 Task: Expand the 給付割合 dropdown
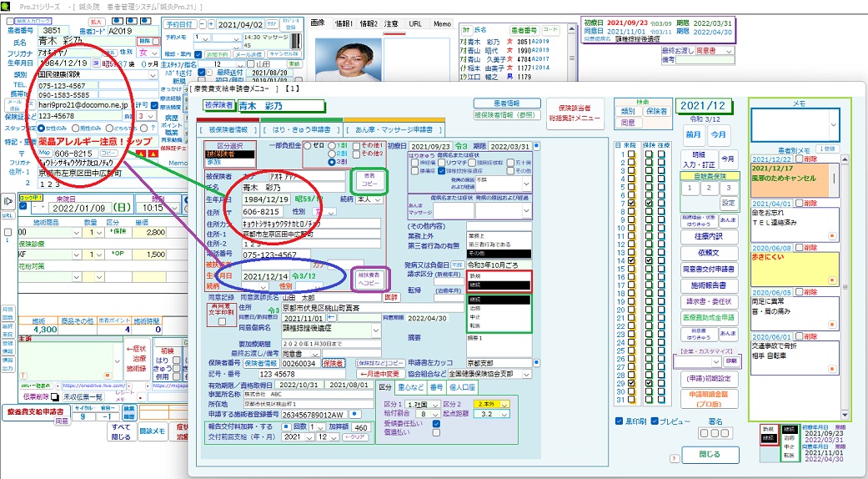pos(436,414)
